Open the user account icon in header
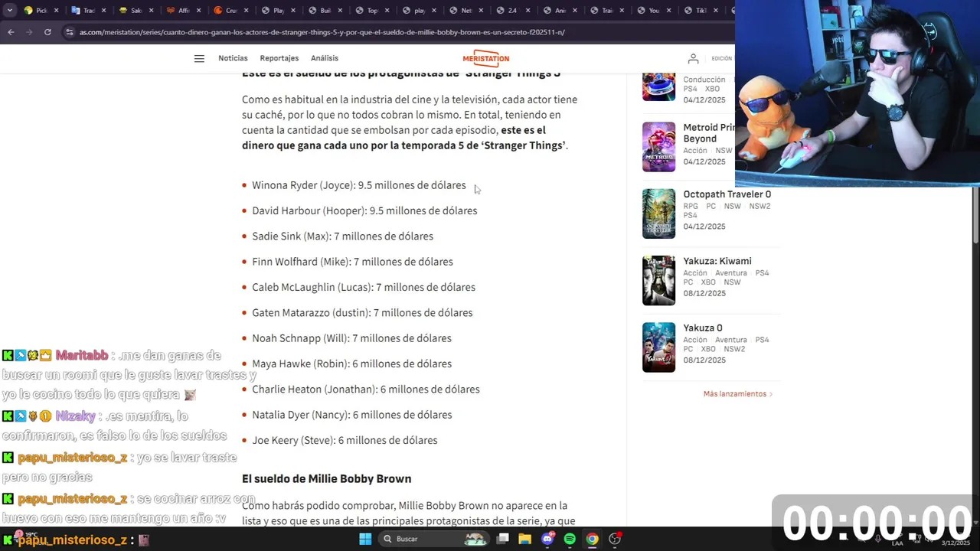 coord(693,58)
